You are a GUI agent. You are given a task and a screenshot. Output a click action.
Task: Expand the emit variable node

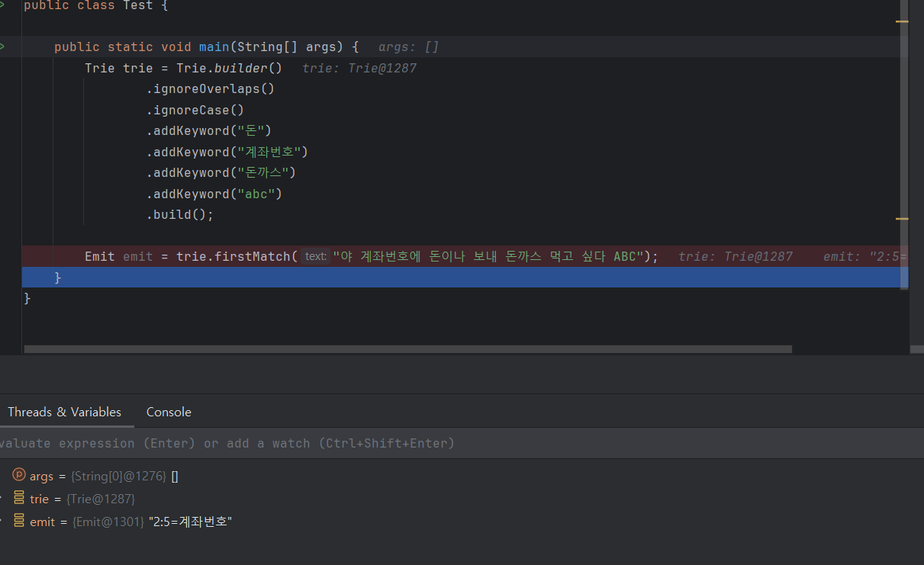(2, 522)
